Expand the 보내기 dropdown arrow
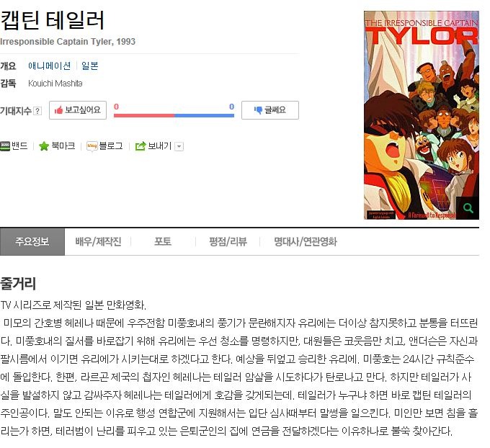 tap(179, 146)
